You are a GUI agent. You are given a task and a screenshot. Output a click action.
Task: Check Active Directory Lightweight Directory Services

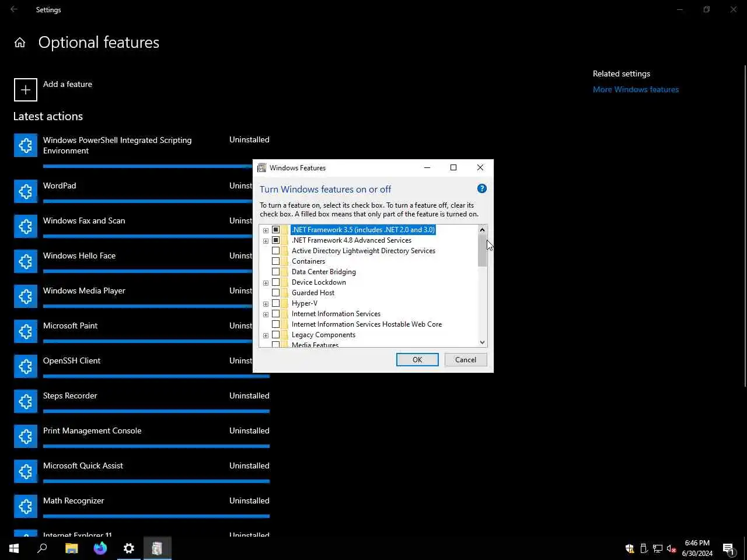pyautogui.click(x=276, y=251)
